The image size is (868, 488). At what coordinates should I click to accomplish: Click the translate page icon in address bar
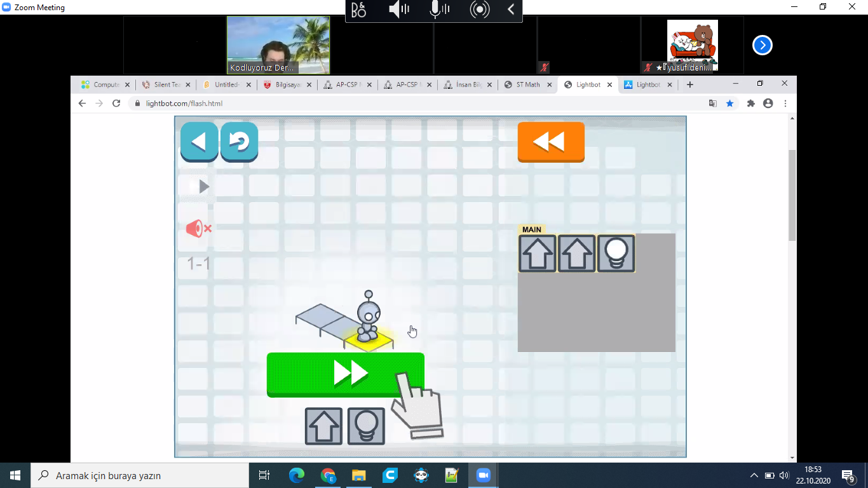click(x=713, y=103)
